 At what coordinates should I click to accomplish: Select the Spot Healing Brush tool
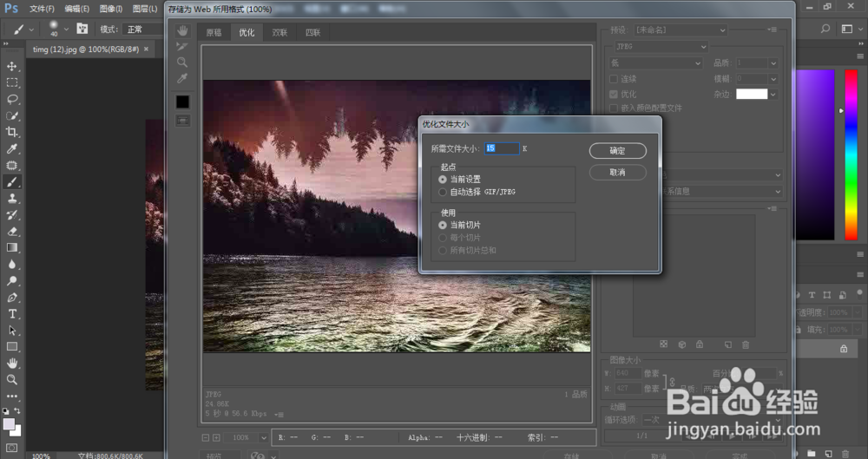click(11, 165)
